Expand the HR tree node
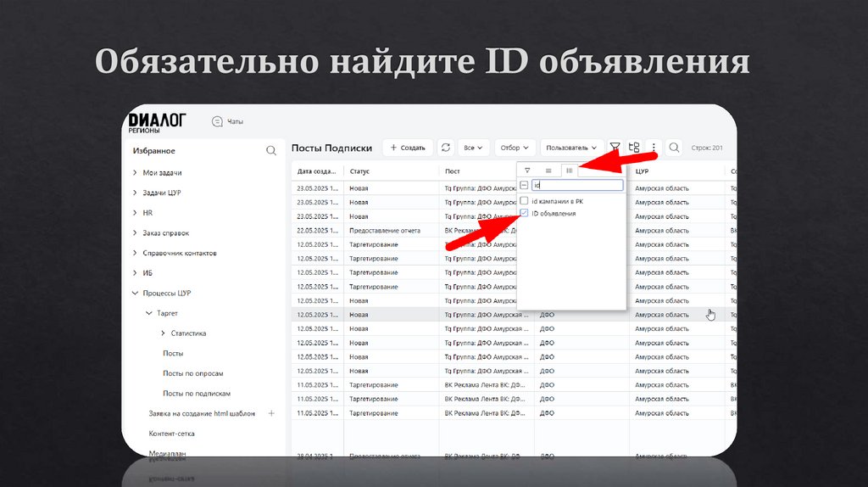This screenshot has height=487, width=868. [135, 213]
